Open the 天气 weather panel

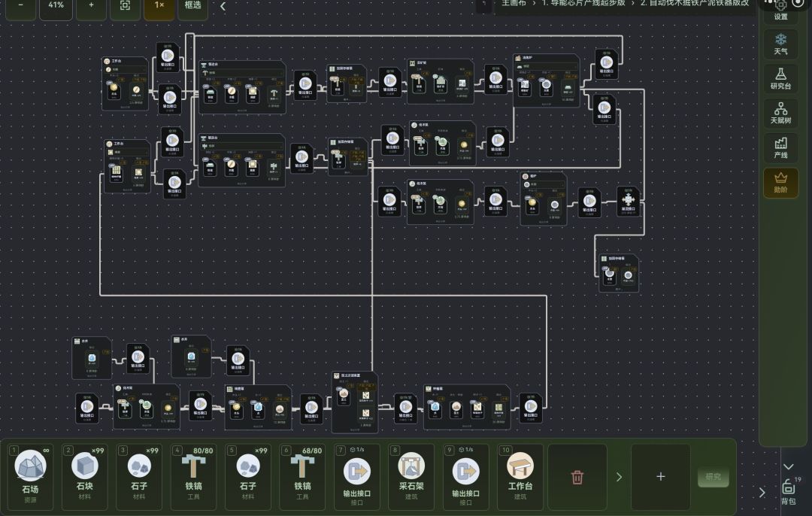[x=780, y=44]
